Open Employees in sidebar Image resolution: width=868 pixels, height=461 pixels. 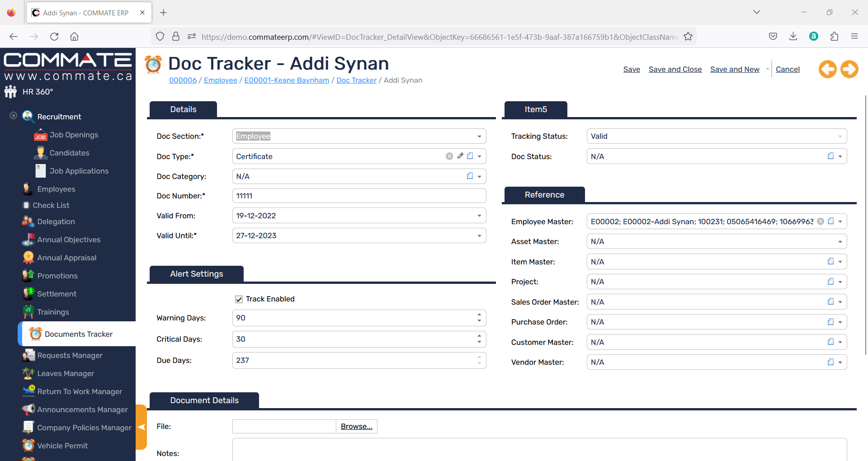point(56,189)
